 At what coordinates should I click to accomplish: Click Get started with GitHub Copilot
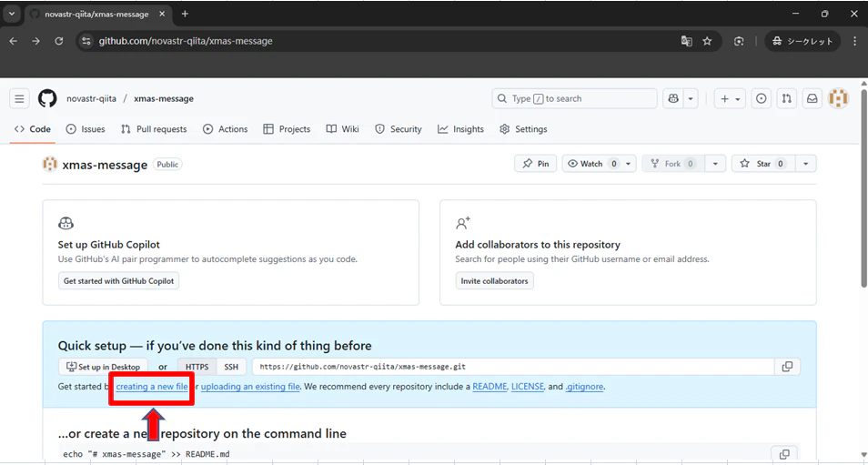(x=118, y=281)
